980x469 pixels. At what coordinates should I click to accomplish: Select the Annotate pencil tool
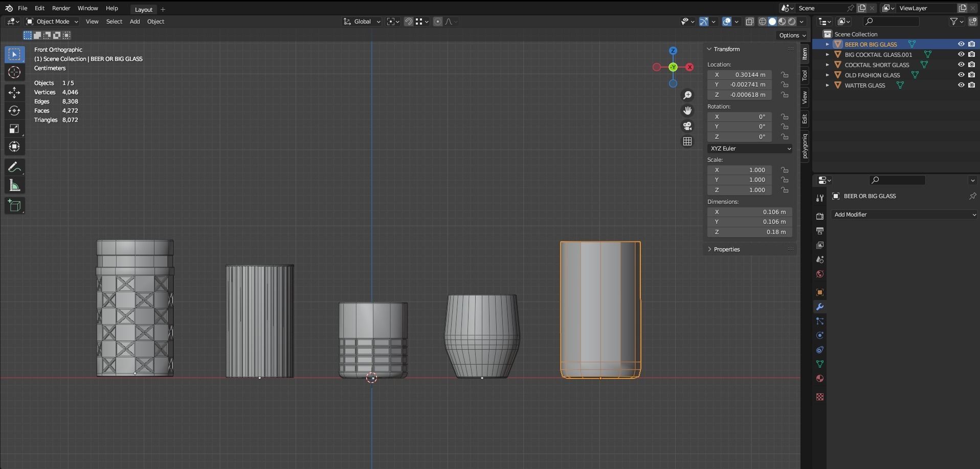click(x=14, y=167)
